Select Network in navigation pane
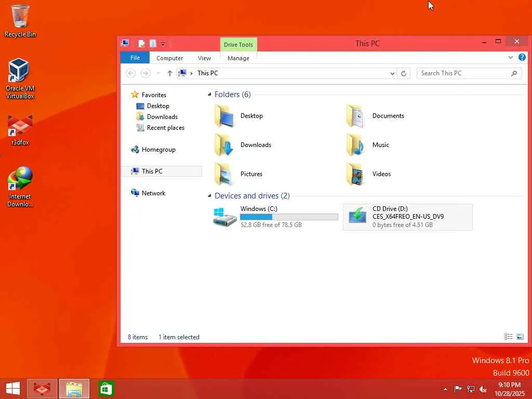Viewport: 532px width, 399px height. pyautogui.click(x=148, y=193)
